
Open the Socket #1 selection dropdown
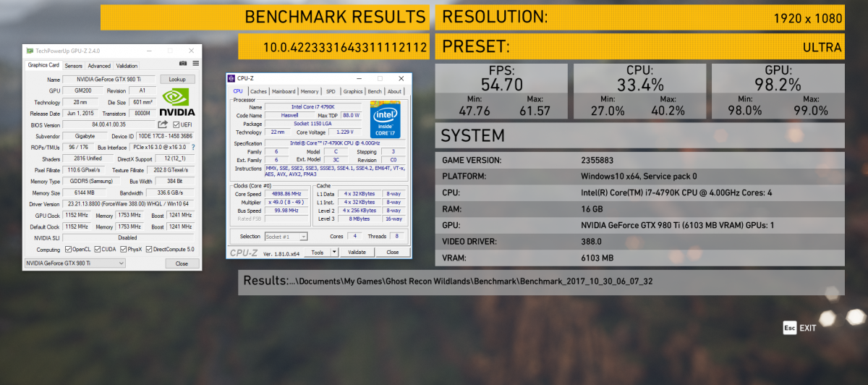coord(286,237)
